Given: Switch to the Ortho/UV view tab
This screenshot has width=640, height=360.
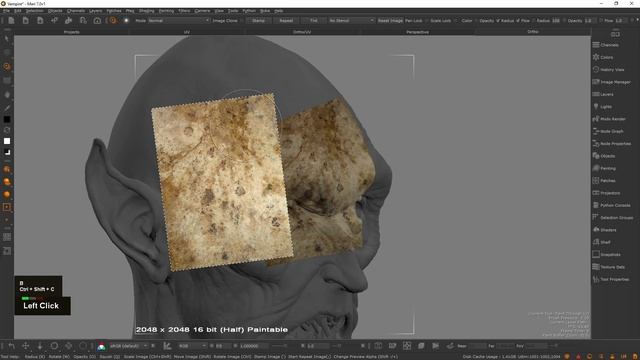Looking at the screenshot, I should coord(302,31).
